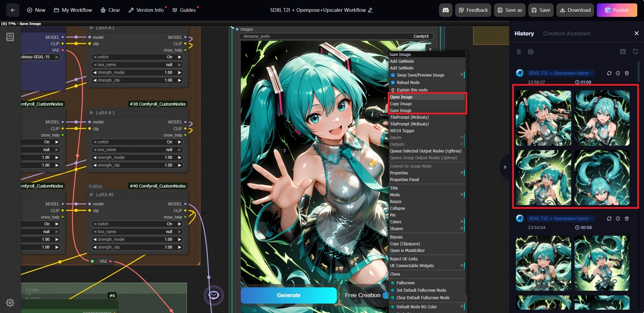644x313 pixels.
Task: Select Open Image from context menu
Action: (x=401, y=97)
